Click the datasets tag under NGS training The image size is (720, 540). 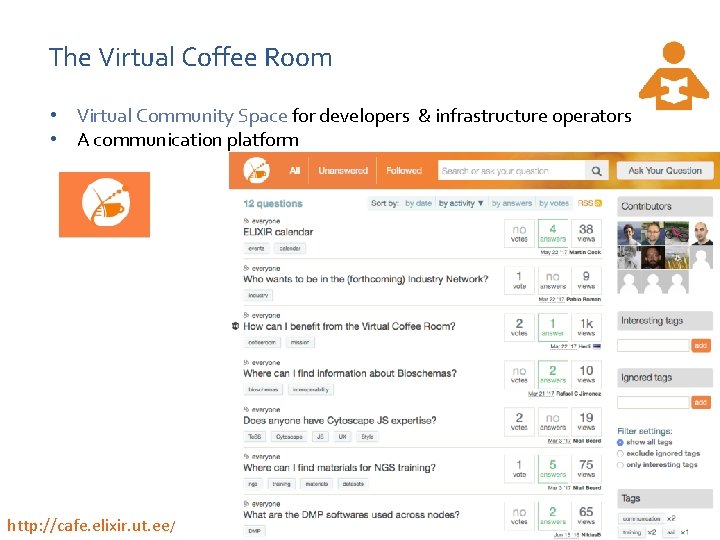tap(353, 484)
